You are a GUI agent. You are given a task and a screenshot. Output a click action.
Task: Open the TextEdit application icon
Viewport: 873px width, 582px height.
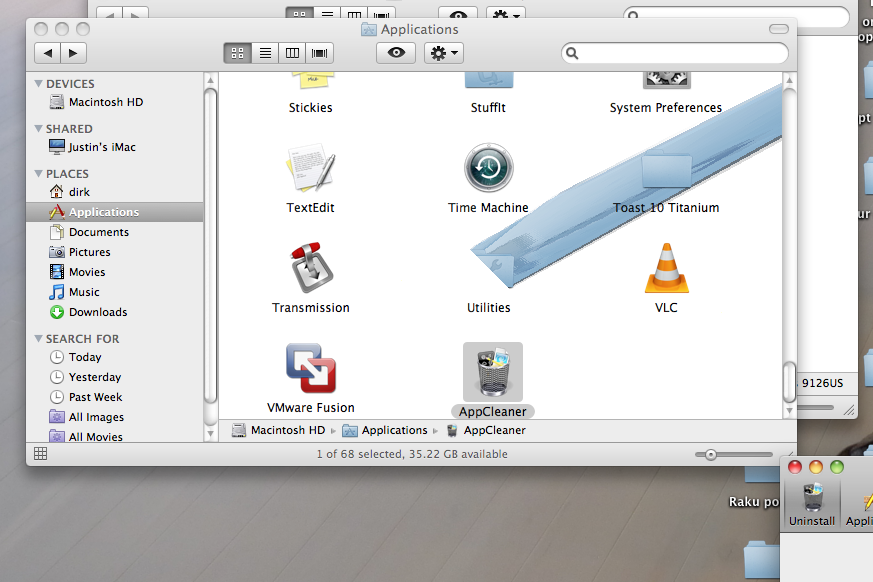(x=311, y=167)
